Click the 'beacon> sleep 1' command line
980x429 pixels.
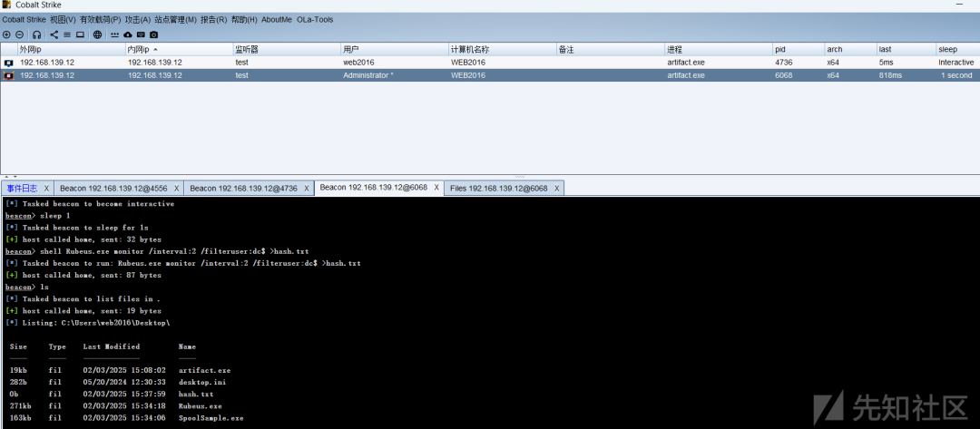37,216
